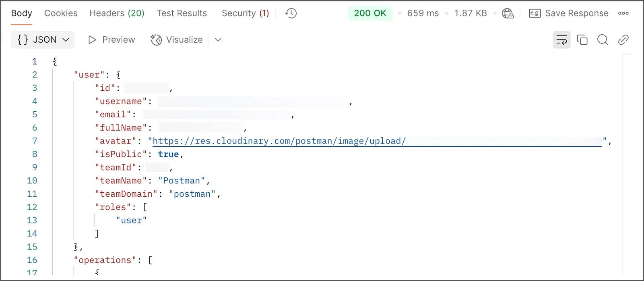
Task: Click the Save Response e.g. icon
Action: pos(535,13)
